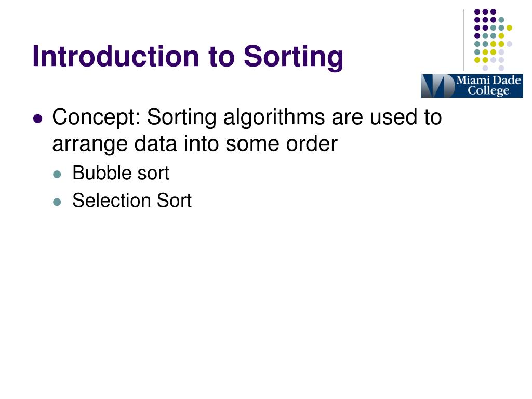Click the decorative dot grid graphic
The height and width of the screenshot is (399, 532).
tap(493, 39)
